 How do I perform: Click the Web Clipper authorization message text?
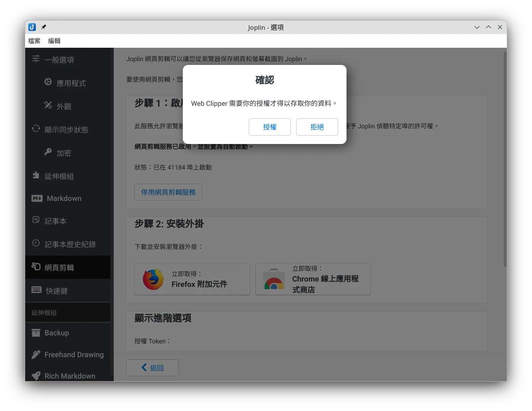[264, 104]
